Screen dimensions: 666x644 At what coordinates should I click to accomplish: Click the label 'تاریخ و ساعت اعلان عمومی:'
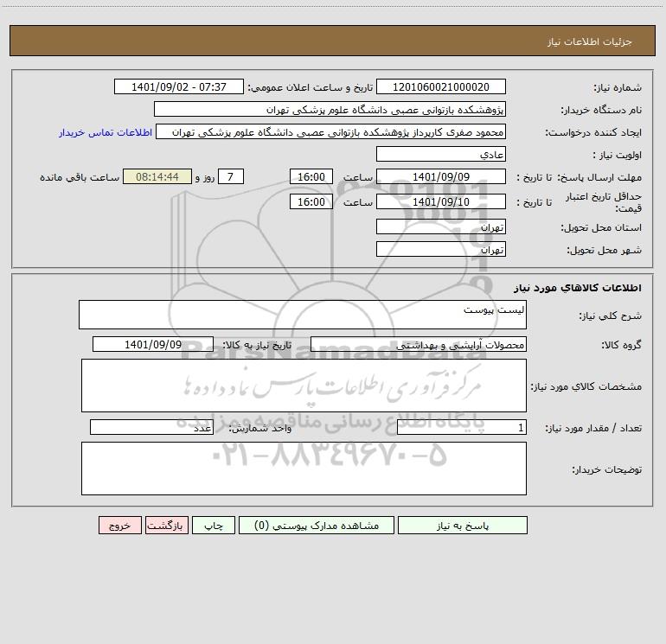click(311, 88)
